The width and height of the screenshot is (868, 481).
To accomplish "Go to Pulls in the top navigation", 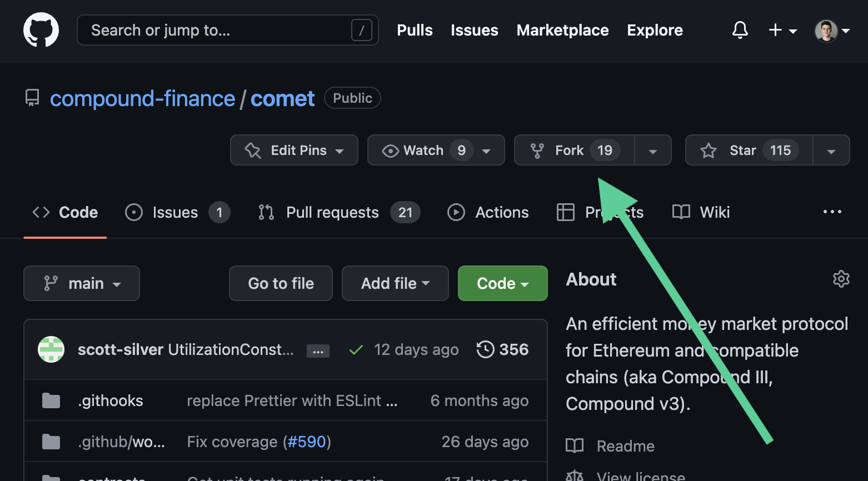I will 415,30.
